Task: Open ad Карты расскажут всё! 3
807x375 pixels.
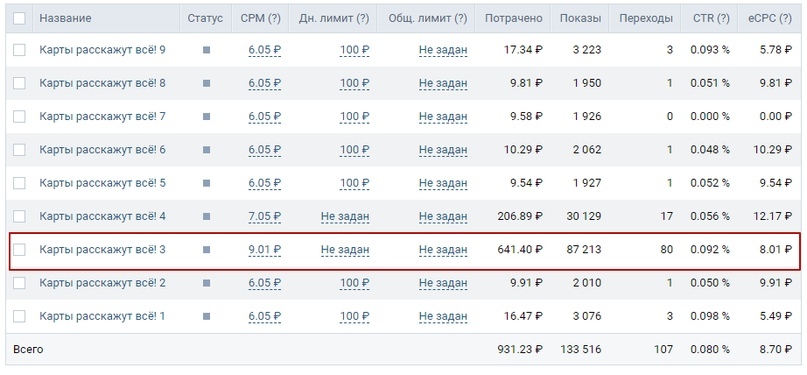Action: tap(102, 249)
